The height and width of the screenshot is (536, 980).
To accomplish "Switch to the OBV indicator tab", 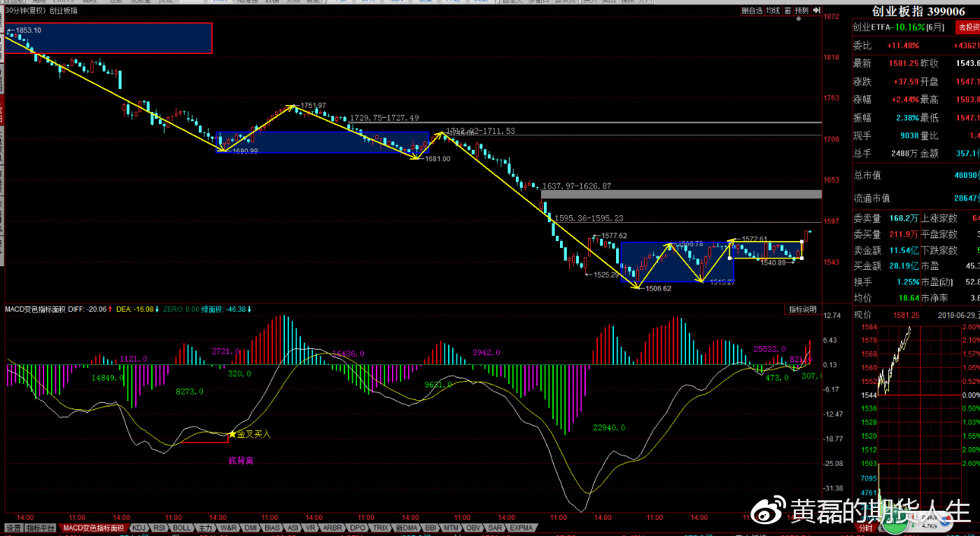I will [x=473, y=528].
